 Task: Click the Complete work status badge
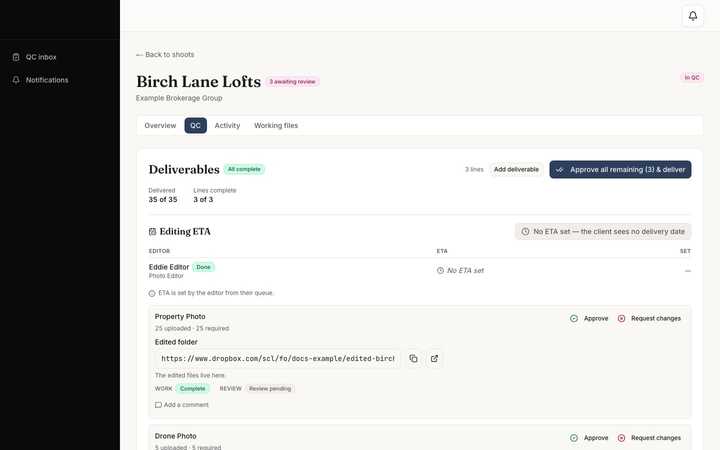(x=192, y=389)
